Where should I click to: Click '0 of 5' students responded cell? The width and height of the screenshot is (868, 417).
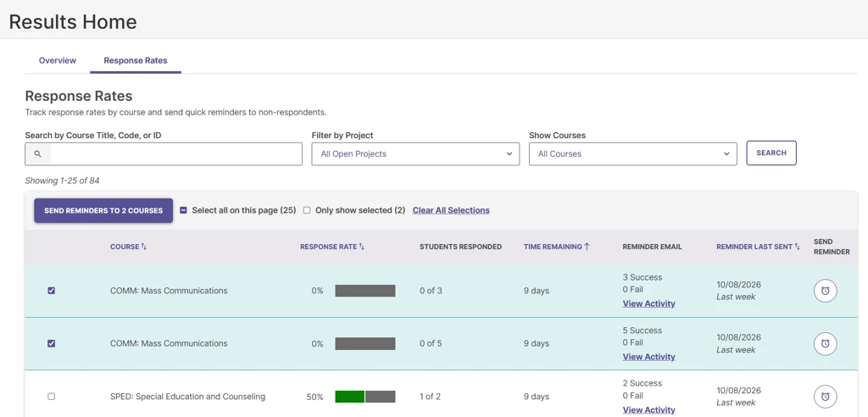point(431,343)
